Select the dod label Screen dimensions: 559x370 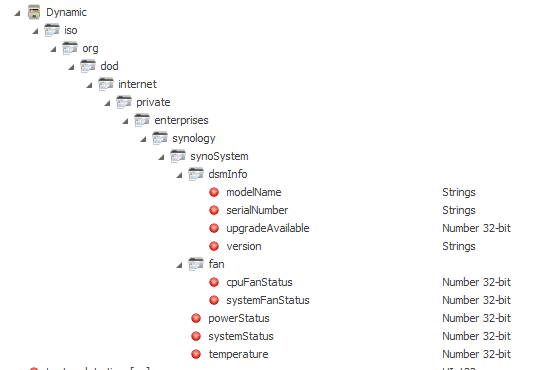(x=109, y=66)
